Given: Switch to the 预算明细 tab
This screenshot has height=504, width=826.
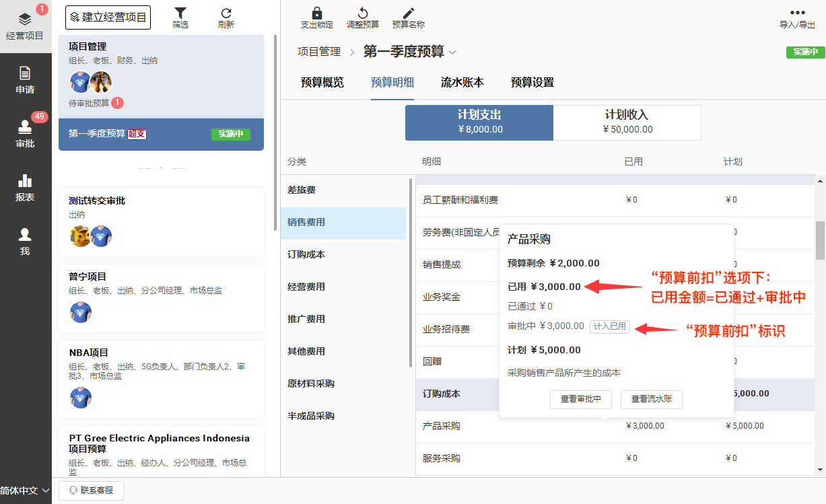Looking at the screenshot, I should coord(392,83).
